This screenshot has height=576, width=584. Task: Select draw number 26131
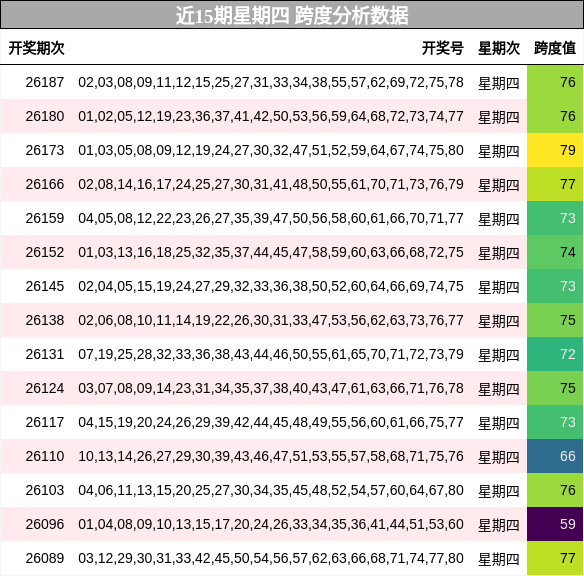click(x=45, y=354)
